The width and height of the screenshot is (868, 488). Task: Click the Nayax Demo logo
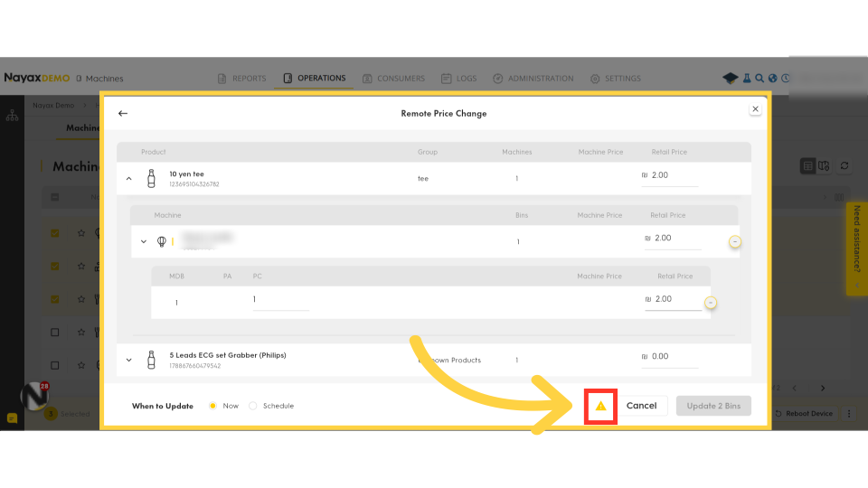36,78
